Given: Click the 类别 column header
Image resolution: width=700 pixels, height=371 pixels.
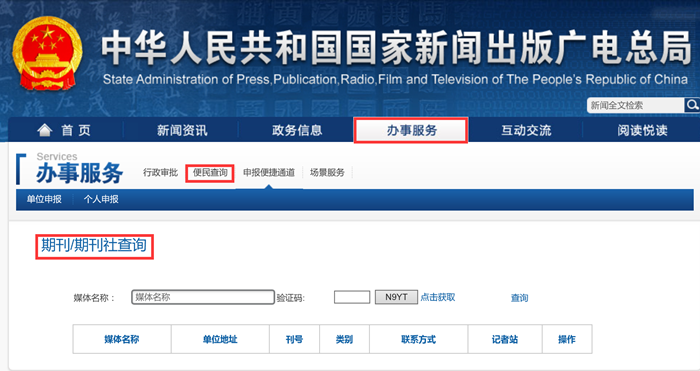Looking at the screenshot, I should pyautogui.click(x=344, y=339).
